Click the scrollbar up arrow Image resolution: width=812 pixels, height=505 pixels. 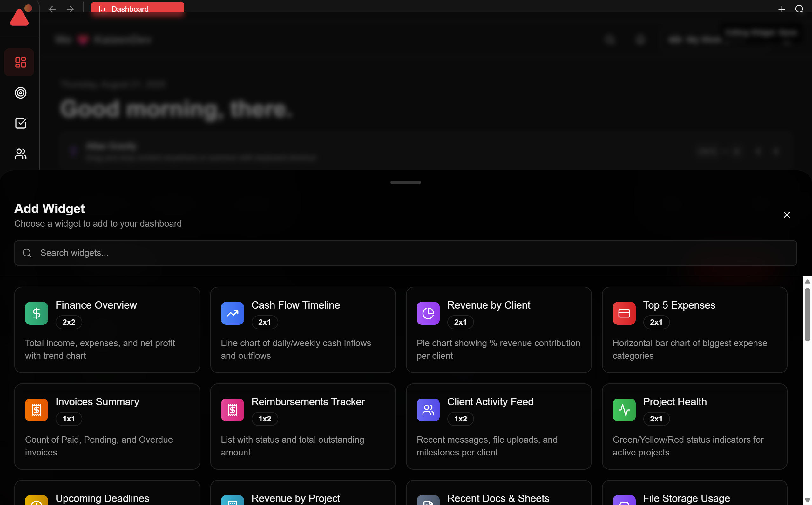pos(807,282)
